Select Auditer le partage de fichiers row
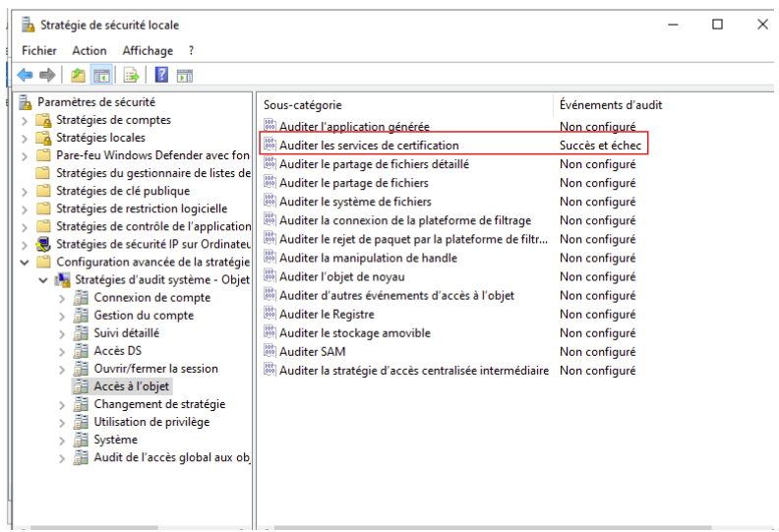 point(353,183)
